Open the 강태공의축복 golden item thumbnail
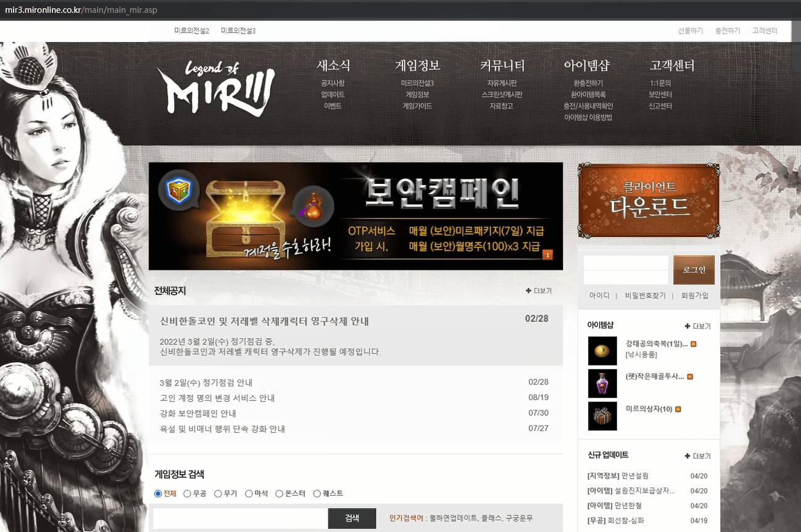 tap(602, 351)
